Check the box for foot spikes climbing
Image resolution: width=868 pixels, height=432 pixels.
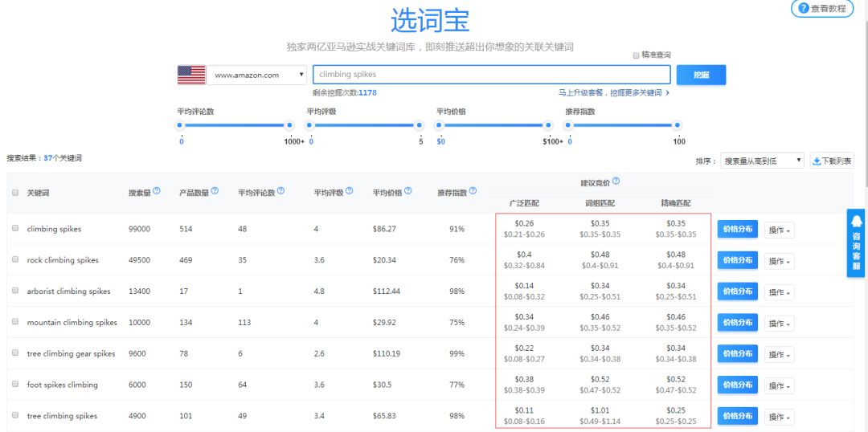pyautogui.click(x=15, y=383)
